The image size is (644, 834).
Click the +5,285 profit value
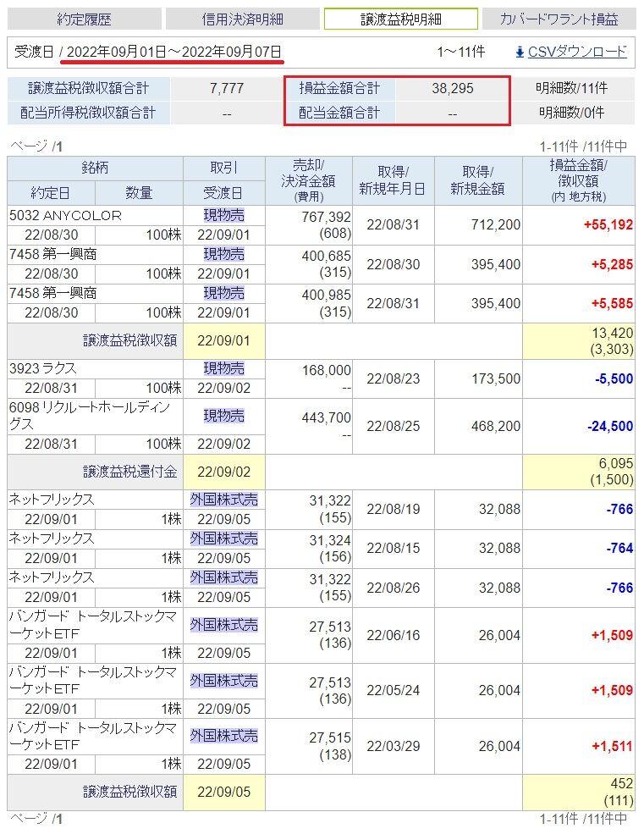(612, 264)
